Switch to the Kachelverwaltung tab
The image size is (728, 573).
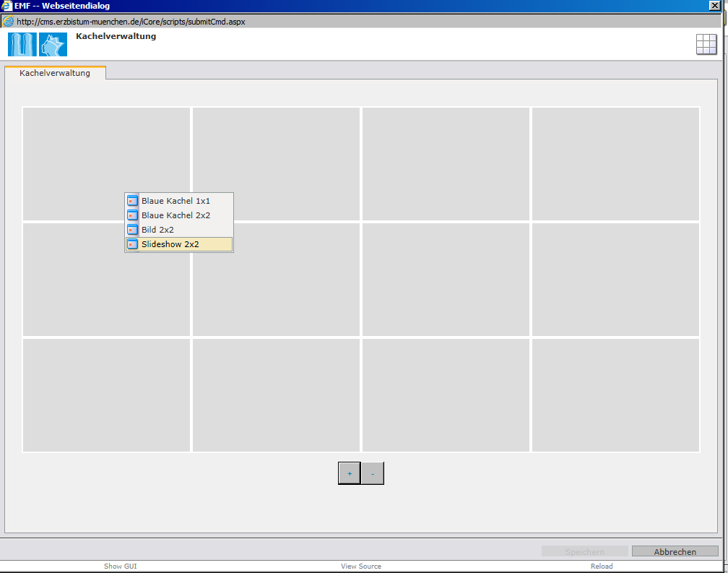(x=55, y=73)
